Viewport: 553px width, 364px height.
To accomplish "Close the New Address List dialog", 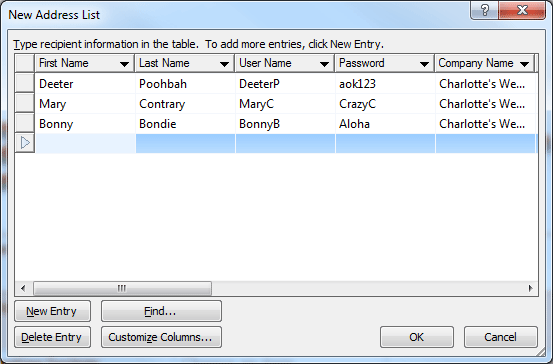I will coord(522,10).
